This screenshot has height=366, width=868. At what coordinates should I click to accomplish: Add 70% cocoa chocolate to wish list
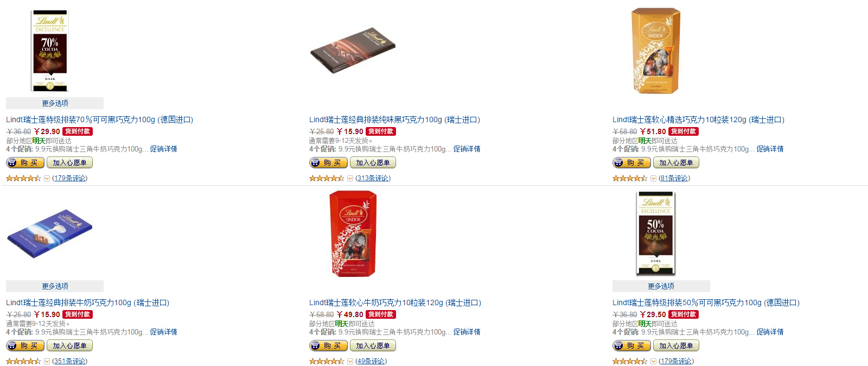point(69,162)
